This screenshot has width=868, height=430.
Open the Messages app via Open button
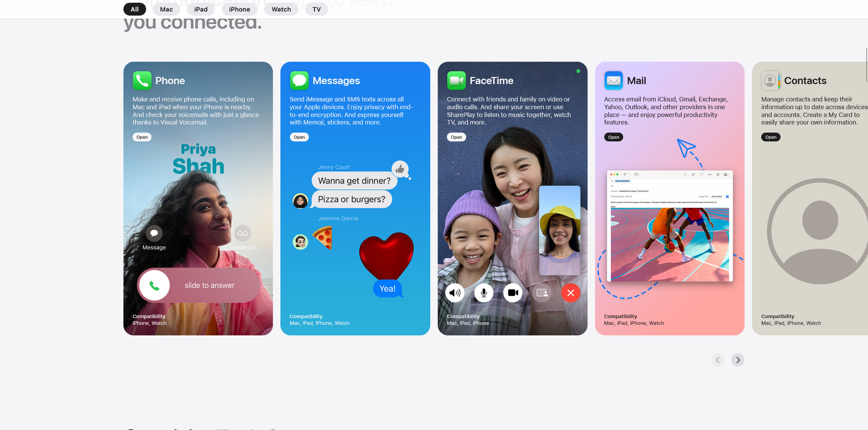(299, 137)
